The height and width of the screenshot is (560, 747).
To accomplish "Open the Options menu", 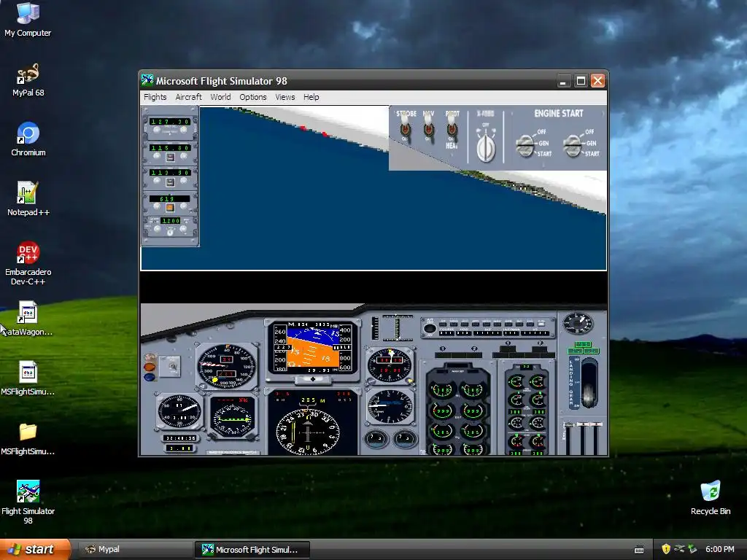I will pyautogui.click(x=253, y=97).
